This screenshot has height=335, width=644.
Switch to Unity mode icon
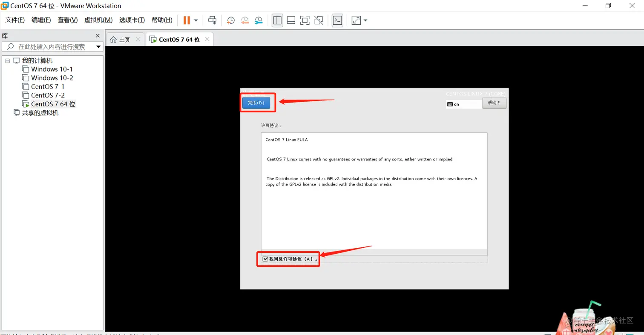point(319,20)
